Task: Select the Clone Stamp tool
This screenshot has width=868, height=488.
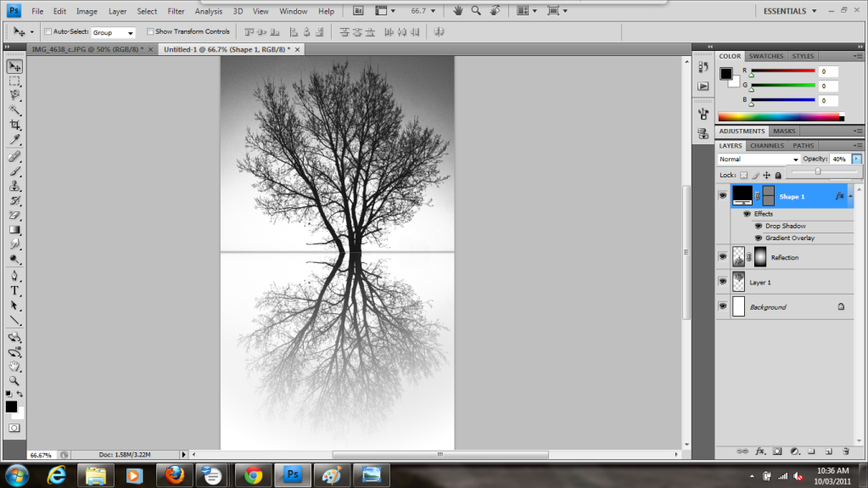Action: 14,186
